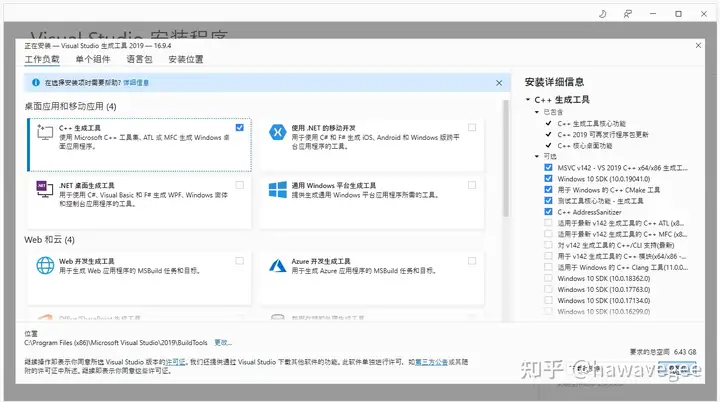Collapse the 已包含 section arrow

coord(536,112)
